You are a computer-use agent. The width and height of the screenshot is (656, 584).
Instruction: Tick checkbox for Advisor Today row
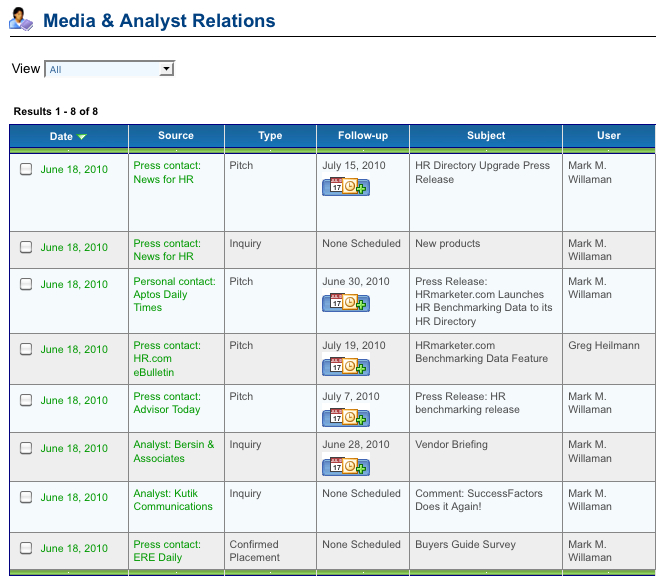[x=26, y=400]
